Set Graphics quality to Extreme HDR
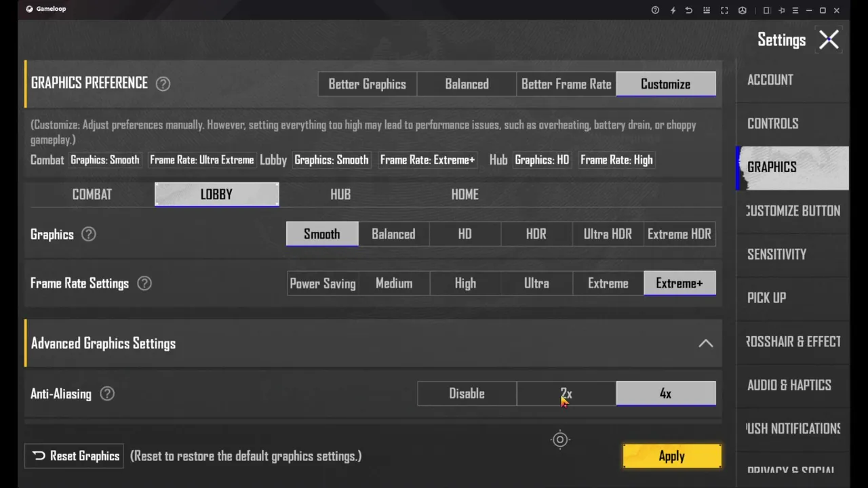The image size is (868, 488). (679, 234)
